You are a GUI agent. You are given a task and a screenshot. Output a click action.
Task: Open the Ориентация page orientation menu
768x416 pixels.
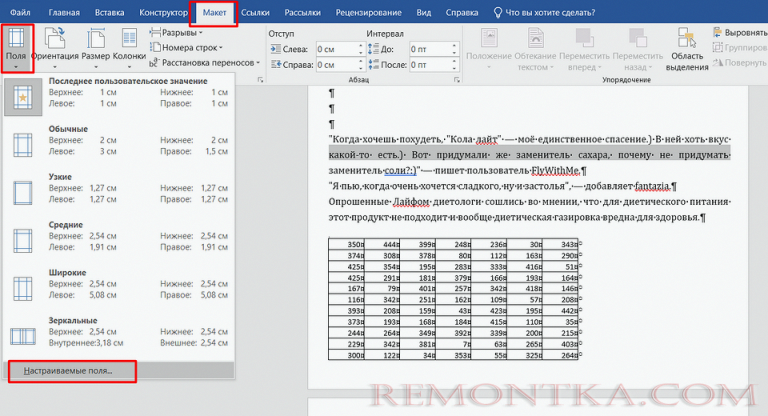(55, 48)
